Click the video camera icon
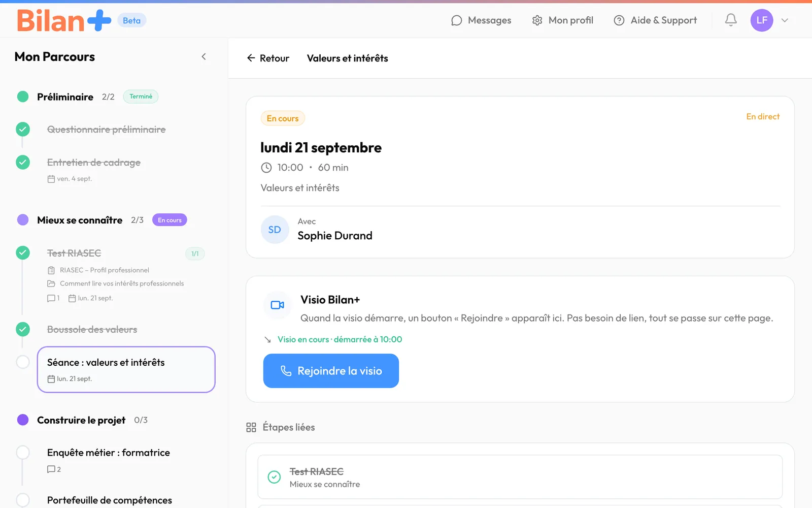812x508 pixels. click(x=278, y=305)
